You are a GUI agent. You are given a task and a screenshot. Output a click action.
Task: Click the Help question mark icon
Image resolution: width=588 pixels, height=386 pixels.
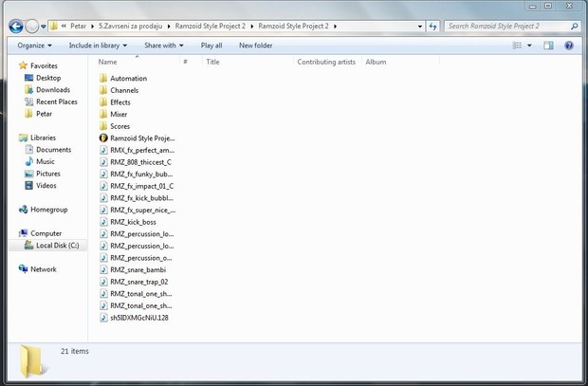pos(569,45)
